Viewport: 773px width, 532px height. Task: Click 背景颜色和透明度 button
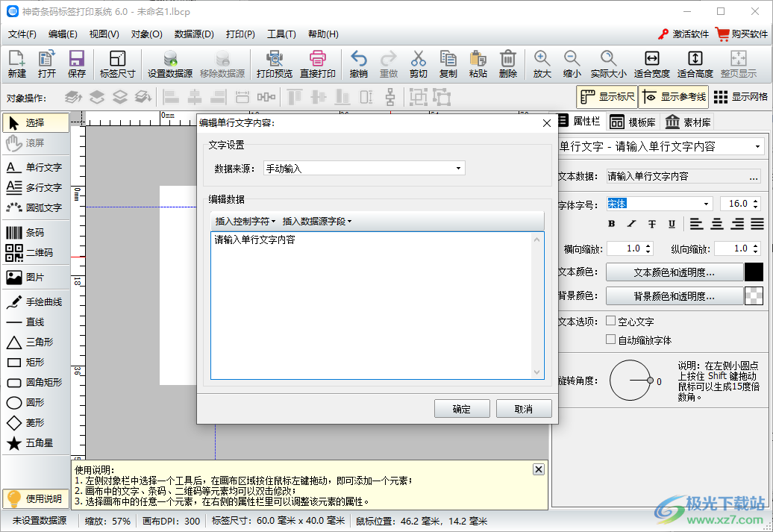674,295
